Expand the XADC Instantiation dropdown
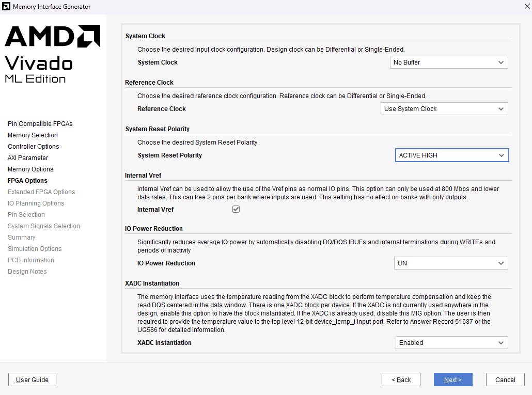Viewport: 532px width, 395px height. (451, 343)
